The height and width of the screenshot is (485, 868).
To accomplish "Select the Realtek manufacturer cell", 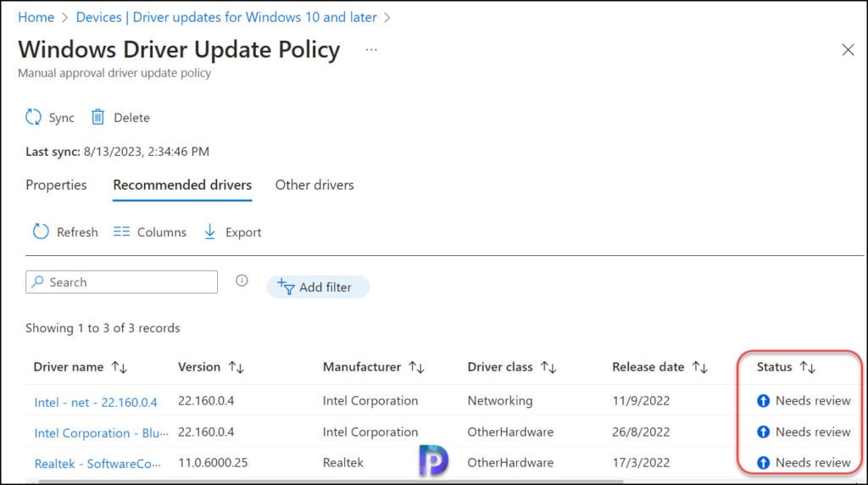I will (343, 462).
